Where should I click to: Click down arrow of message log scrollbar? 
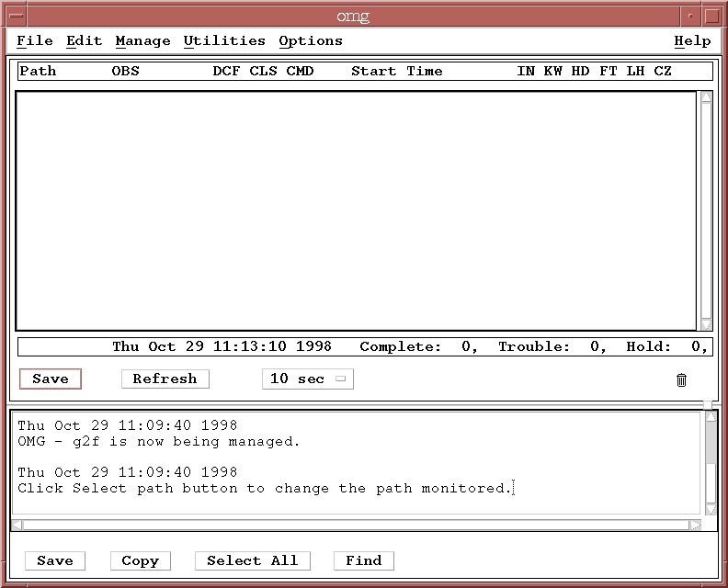(711, 508)
